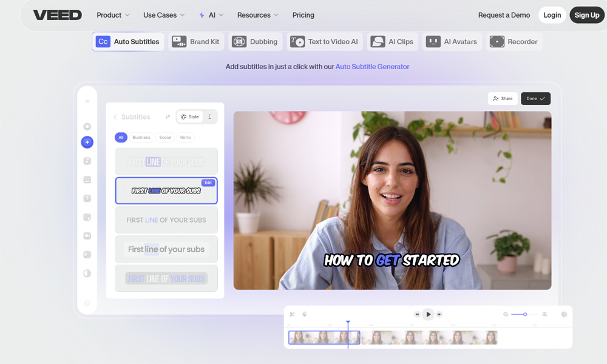Open the Dubbing tab
This screenshot has width=607, height=364.
pos(255,41)
